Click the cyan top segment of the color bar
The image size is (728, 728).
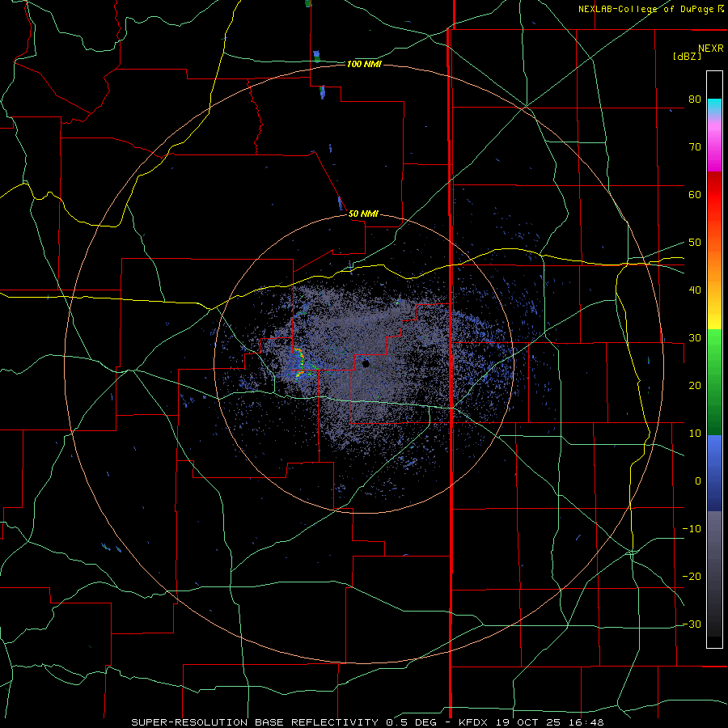tap(714, 107)
